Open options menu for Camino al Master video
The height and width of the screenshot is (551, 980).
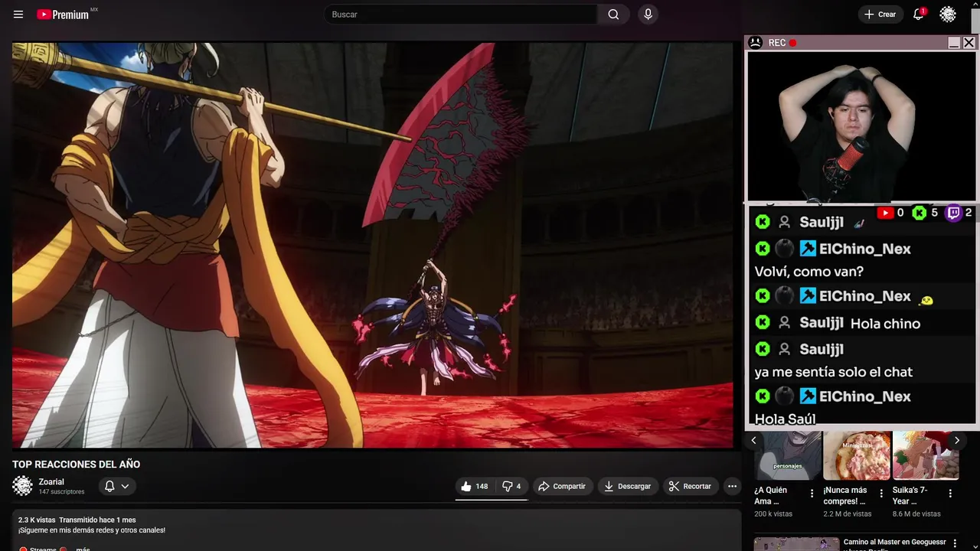[x=954, y=544]
